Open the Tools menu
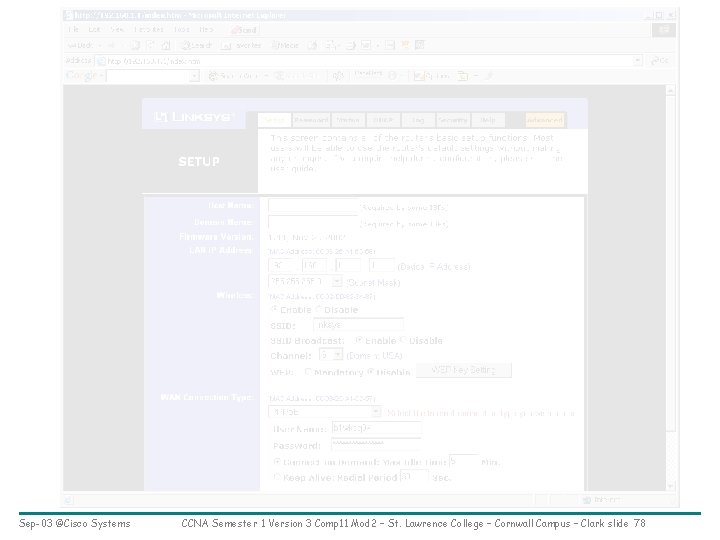Image resolution: width=720 pixels, height=540 pixels. click(x=181, y=29)
